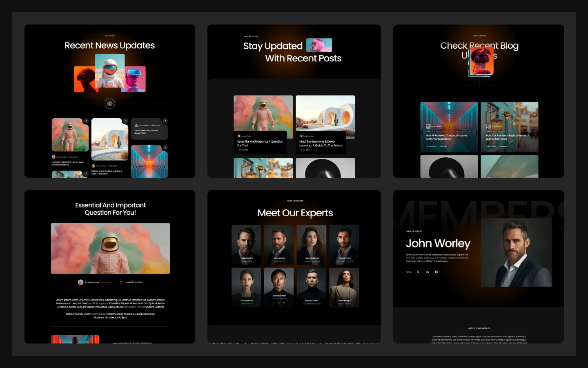Open 'From Data To Decisions' article title
Image resolution: width=588 pixels, height=368 pixels.
[x=68, y=163]
